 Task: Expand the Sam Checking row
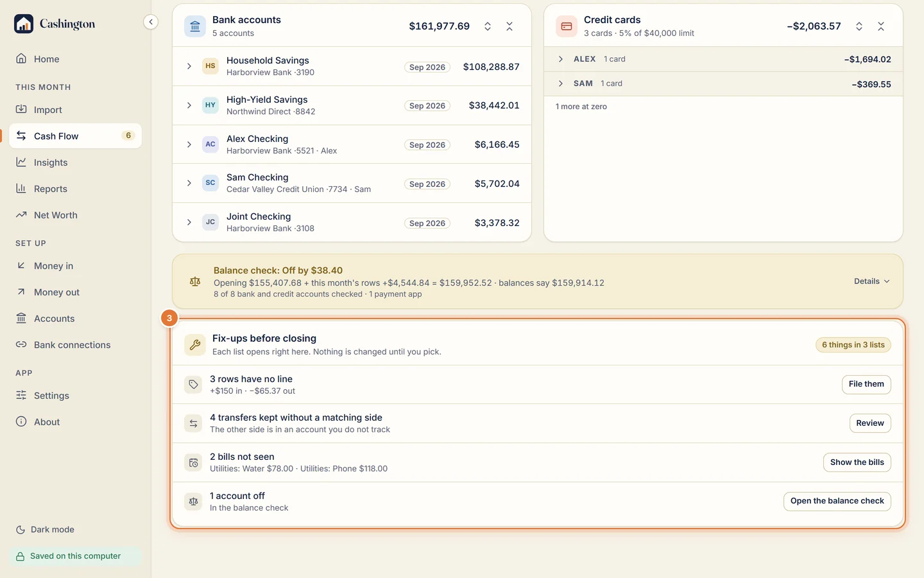pyautogui.click(x=189, y=183)
